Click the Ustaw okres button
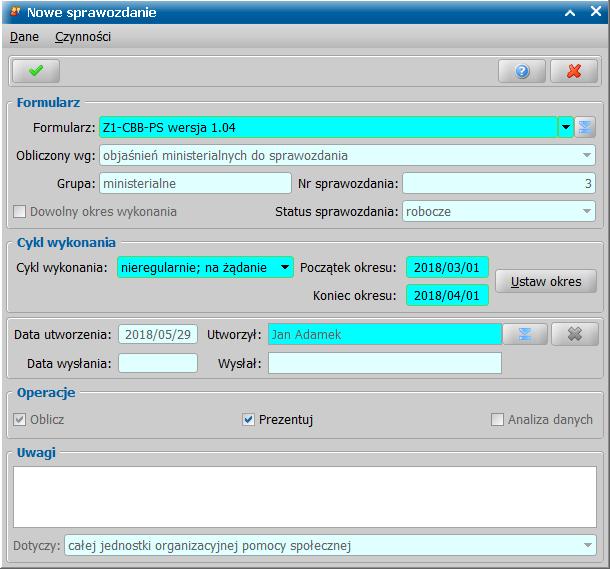 point(546,281)
